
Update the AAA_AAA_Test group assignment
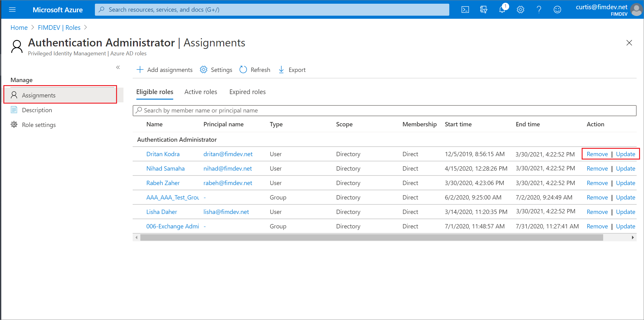(x=626, y=197)
